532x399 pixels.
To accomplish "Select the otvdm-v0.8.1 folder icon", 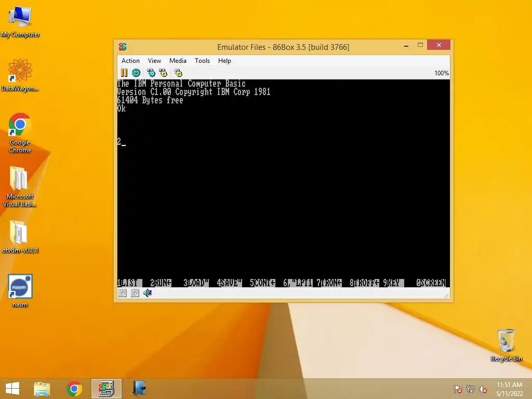I will [20, 237].
